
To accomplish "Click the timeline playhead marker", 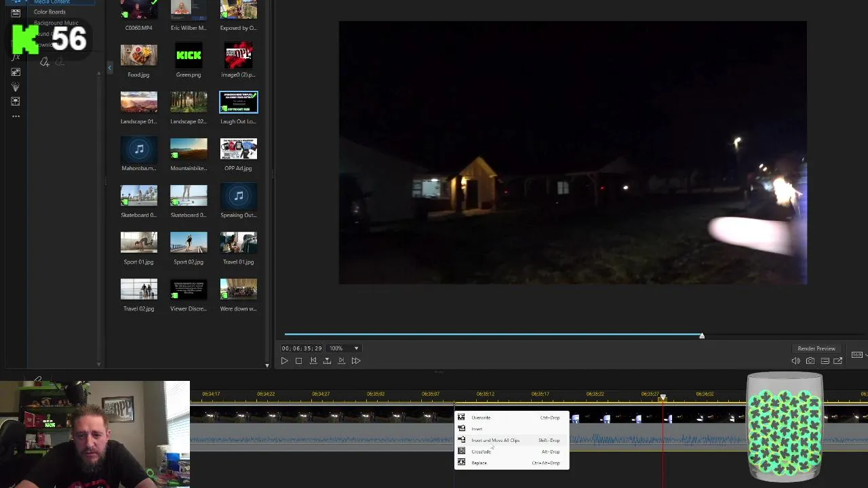I will coord(663,398).
